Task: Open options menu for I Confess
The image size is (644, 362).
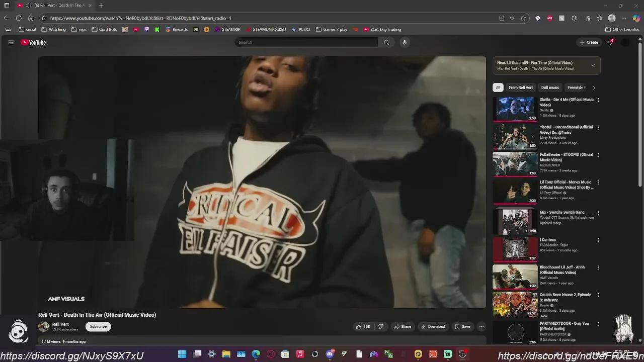Action: [598, 240]
